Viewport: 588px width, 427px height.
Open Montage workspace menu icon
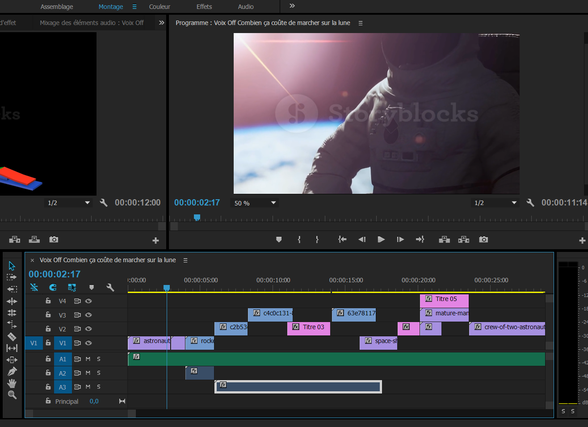click(x=134, y=7)
